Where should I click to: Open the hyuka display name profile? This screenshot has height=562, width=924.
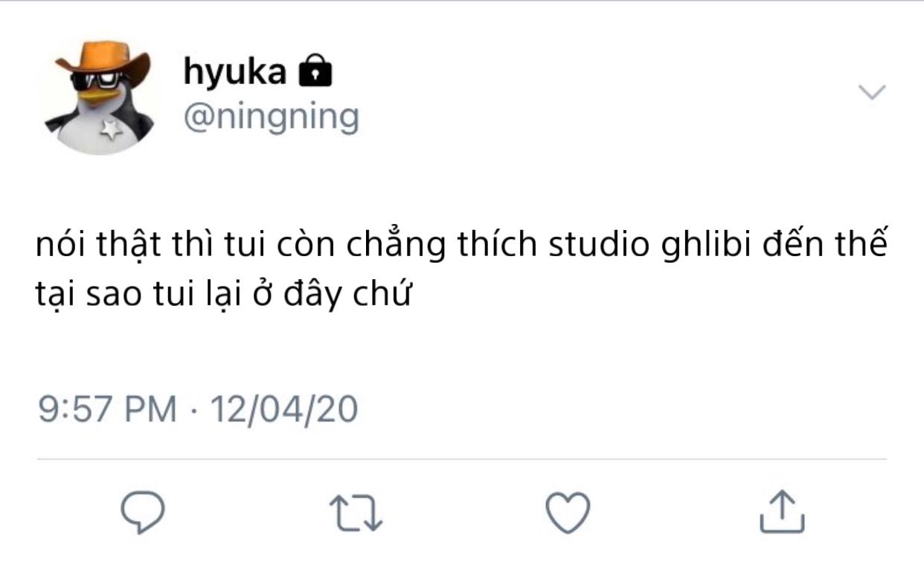pyautogui.click(x=234, y=72)
